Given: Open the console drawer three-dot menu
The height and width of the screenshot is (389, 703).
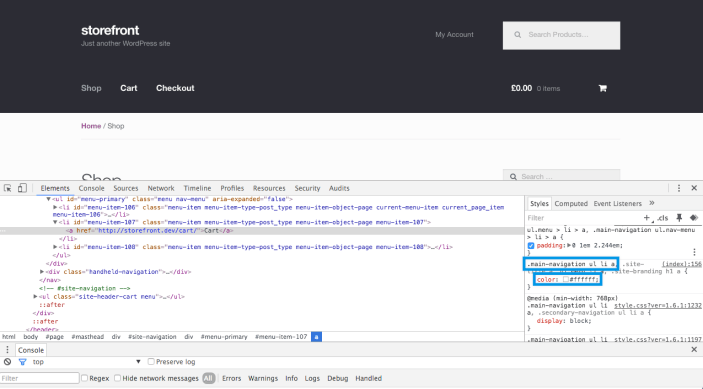Looking at the screenshot, I should 7,350.
